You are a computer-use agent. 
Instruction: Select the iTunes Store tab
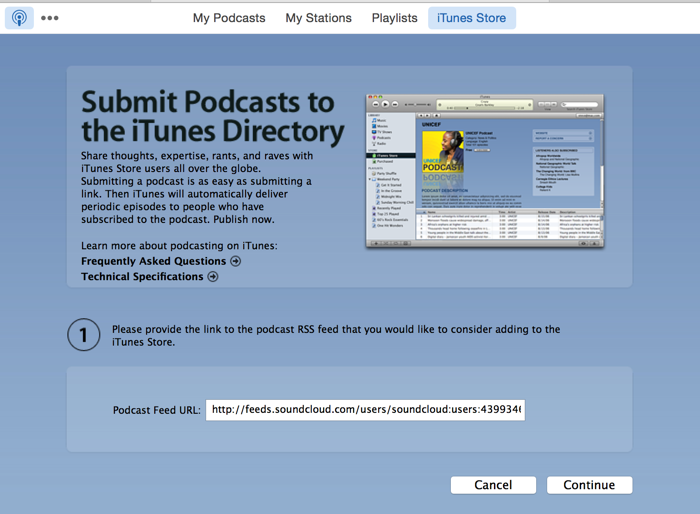coord(471,18)
